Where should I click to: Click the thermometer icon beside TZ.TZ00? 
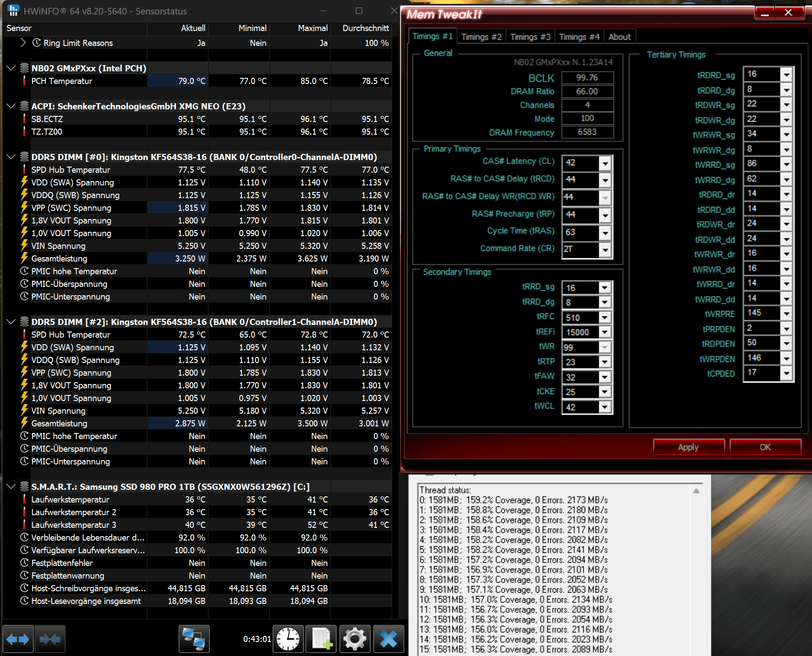pyautogui.click(x=24, y=132)
